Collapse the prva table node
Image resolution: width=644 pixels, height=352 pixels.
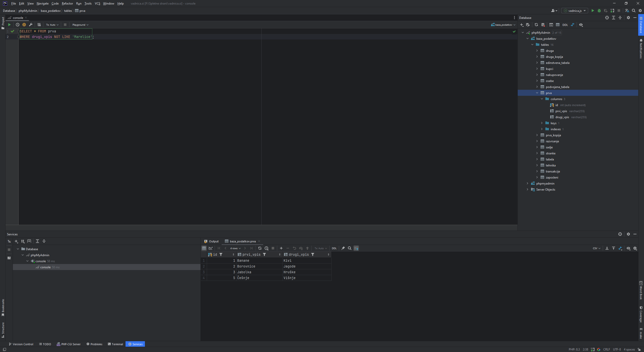537,93
